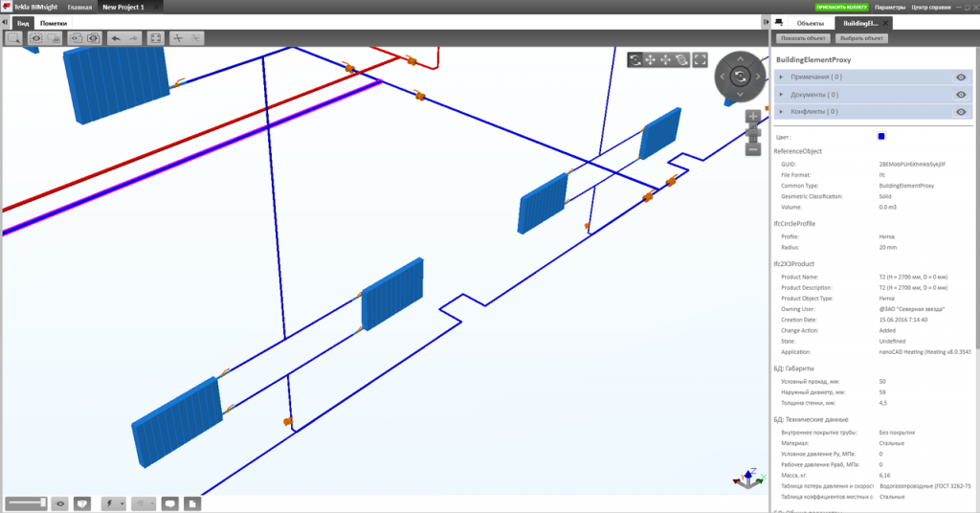Click the navigation wheel left arrow
The height and width of the screenshot is (513, 980).
(x=723, y=77)
